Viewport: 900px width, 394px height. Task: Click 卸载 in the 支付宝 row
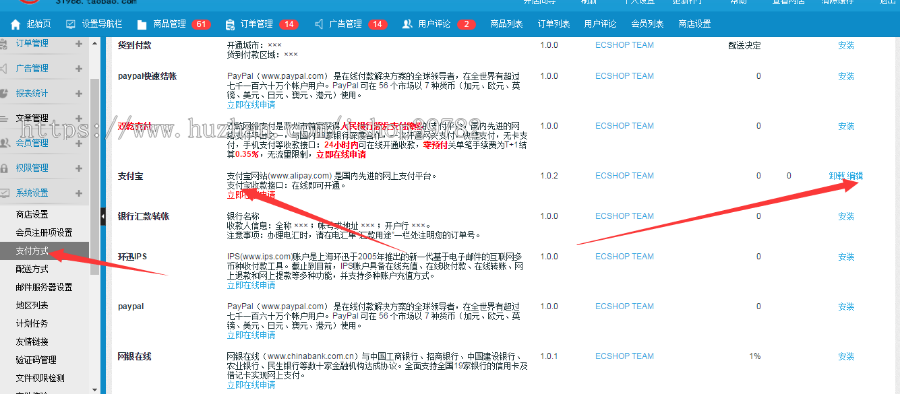pyautogui.click(x=837, y=176)
